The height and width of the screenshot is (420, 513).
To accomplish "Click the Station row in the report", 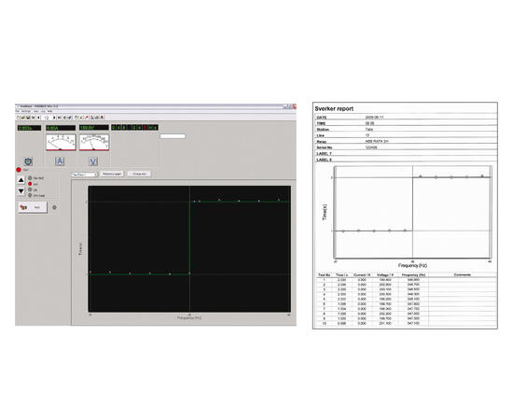I will tap(406, 130).
